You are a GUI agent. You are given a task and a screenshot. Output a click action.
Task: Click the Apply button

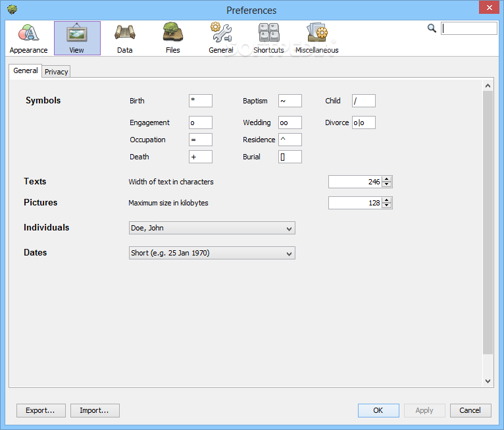click(424, 410)
